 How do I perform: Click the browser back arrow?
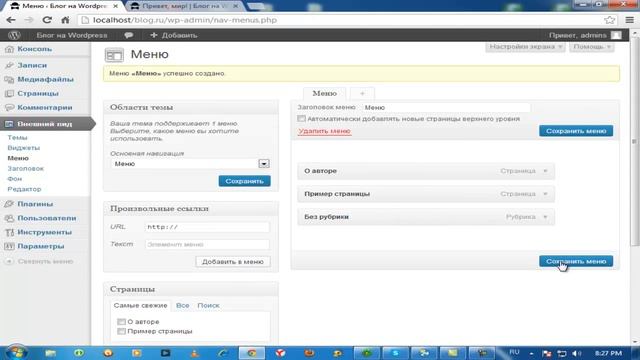tap(11, 20)
